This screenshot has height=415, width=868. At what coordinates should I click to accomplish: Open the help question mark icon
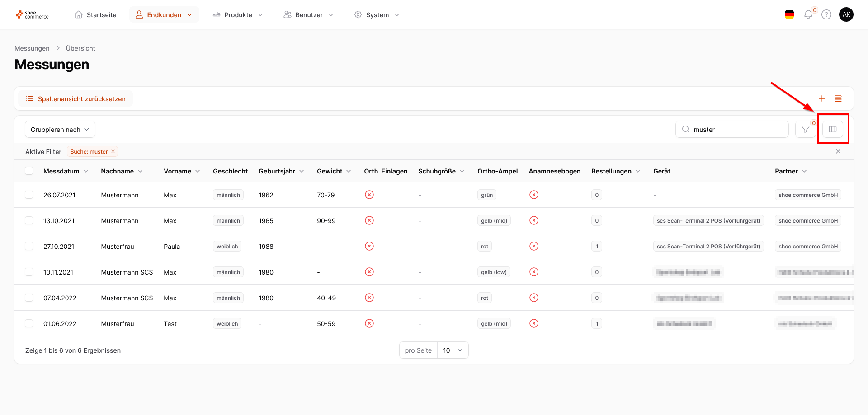826,15
